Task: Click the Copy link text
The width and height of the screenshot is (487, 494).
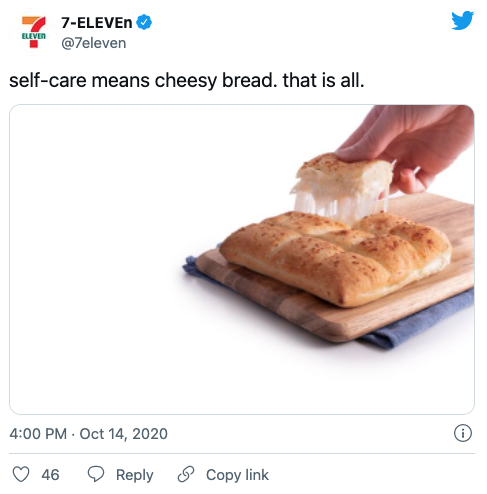Action: 237,475
